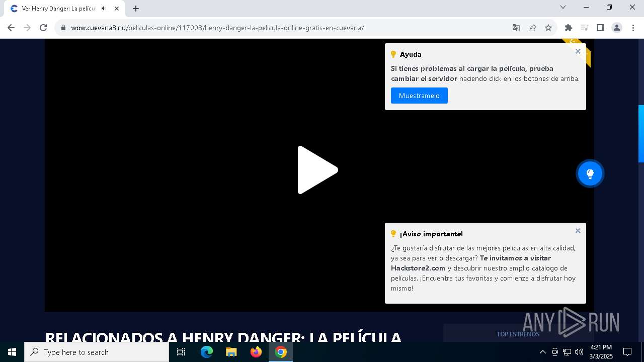Open the Extensions puzzle icon

click(x=569, y=28)
